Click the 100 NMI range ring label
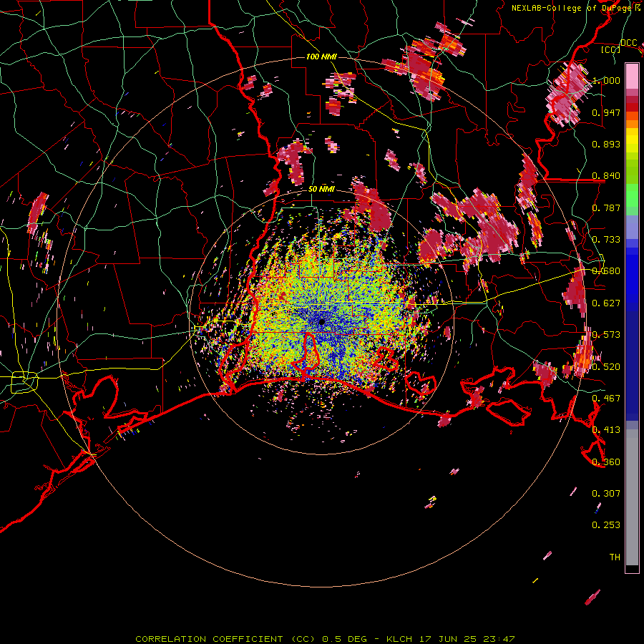 click(x=321, y=57)
